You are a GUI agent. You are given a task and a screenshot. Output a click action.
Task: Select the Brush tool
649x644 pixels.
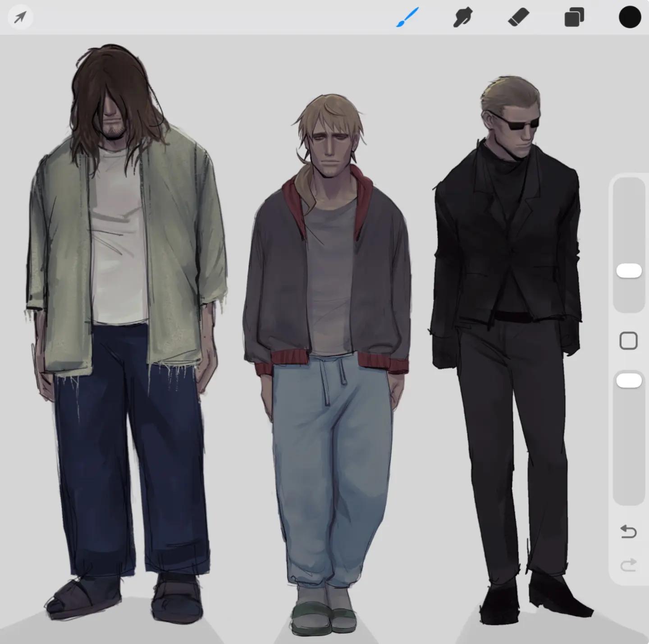407,18
